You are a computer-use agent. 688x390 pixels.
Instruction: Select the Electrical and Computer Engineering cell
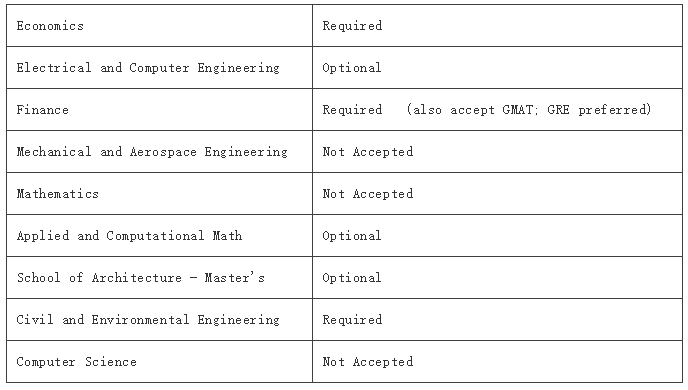pyautogui.click(x=159, y=68)
